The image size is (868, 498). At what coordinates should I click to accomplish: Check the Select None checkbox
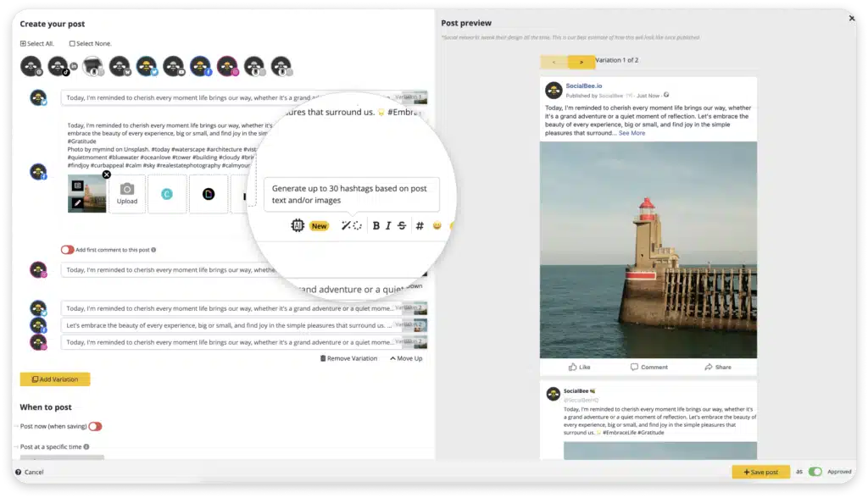(72, 43)
